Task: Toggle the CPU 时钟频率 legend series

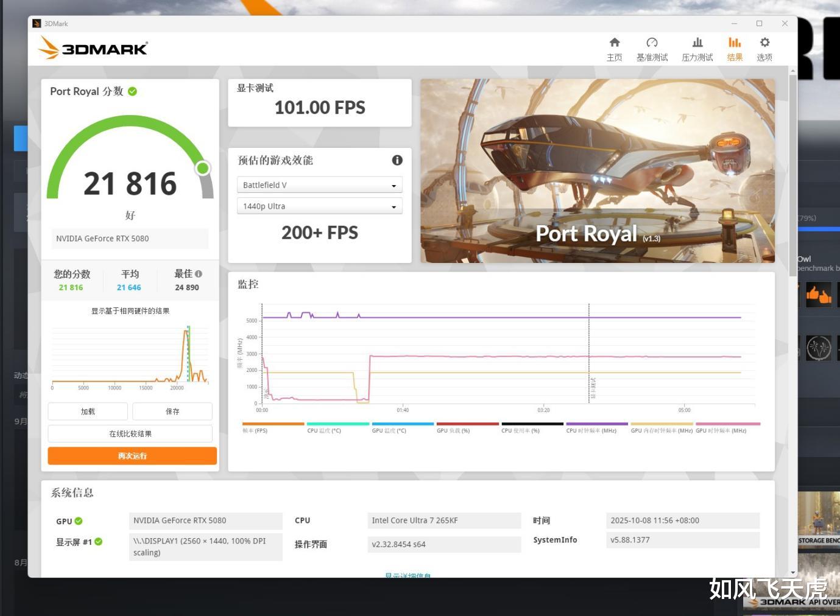Action: coord(597,427)
